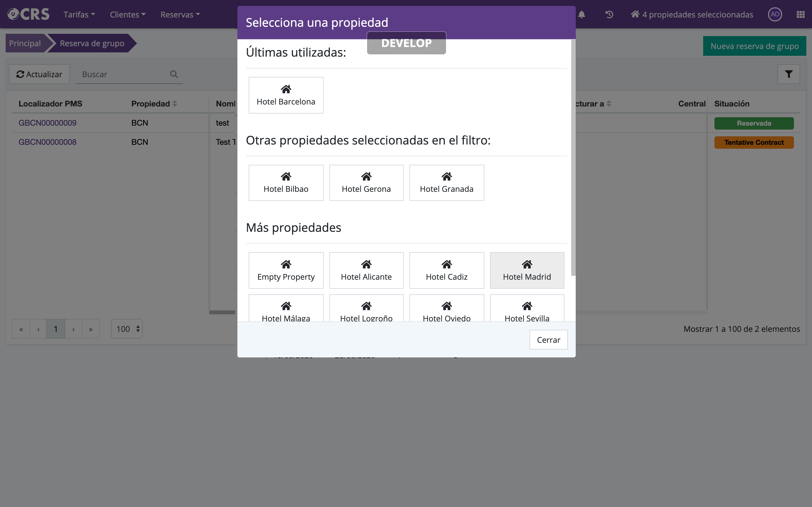Open the history clock icon
The width and height of the screenshot is (812, 507).
609,14
